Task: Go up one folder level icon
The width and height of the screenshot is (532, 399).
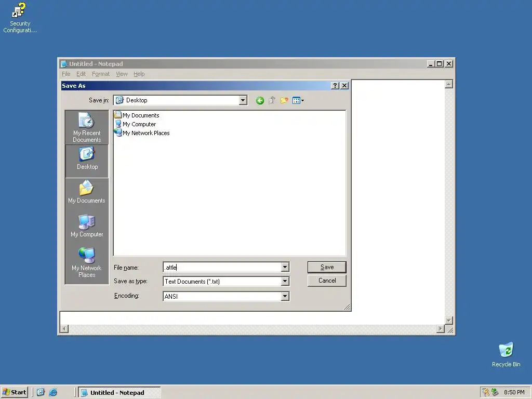Action: tap(272, 100)
